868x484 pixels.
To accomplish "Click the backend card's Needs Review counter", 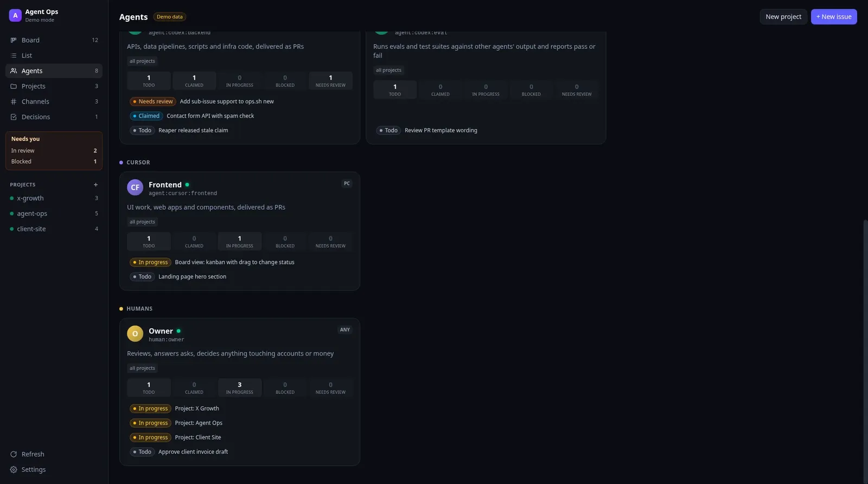I will coord(330,81).
